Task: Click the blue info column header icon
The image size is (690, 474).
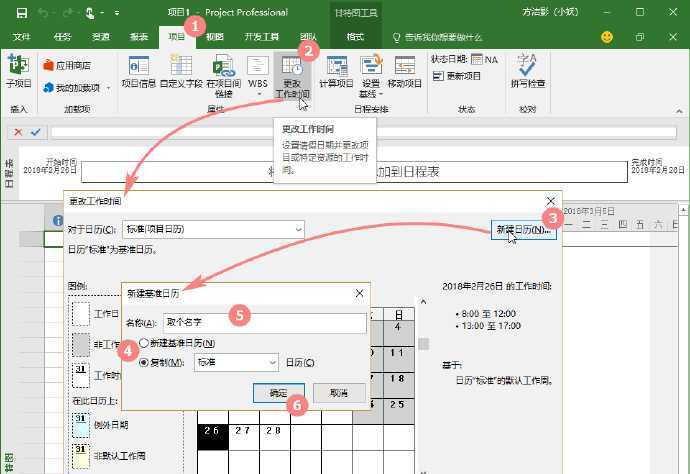Action: click(x=58, y=220)
